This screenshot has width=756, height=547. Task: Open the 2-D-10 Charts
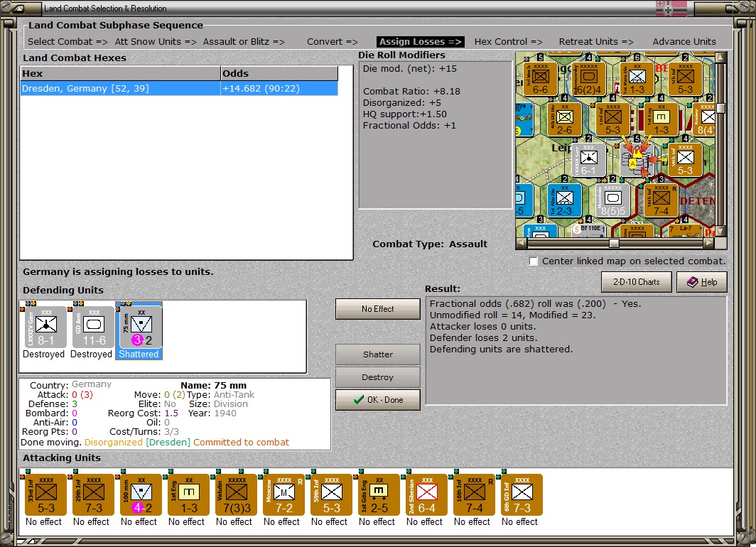coord(636,282)
